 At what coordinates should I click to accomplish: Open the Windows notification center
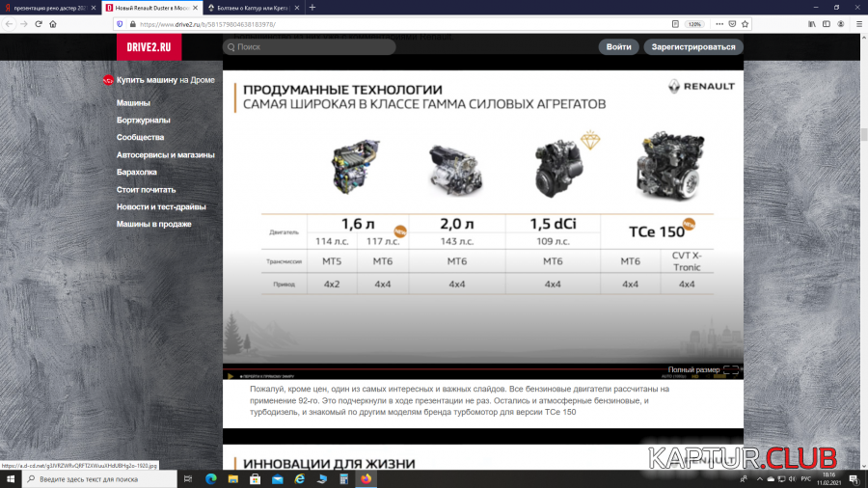click(x=854, y=479)
